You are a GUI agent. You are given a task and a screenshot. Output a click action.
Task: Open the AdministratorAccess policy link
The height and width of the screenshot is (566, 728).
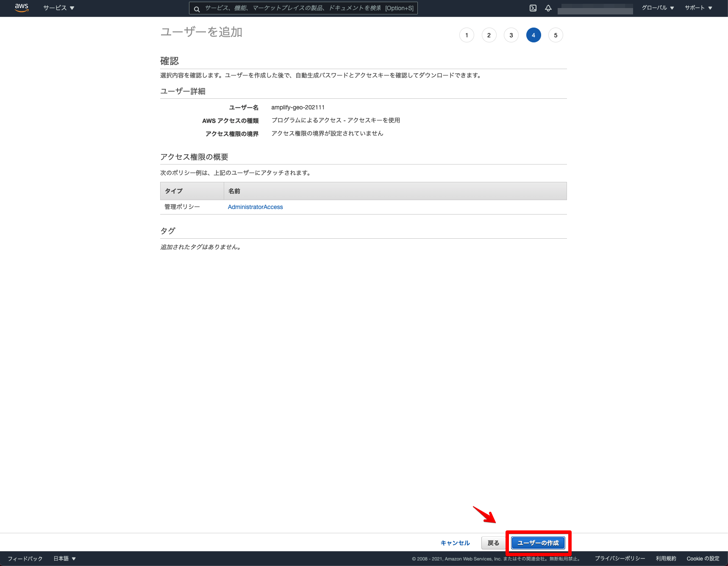point(256,207)
